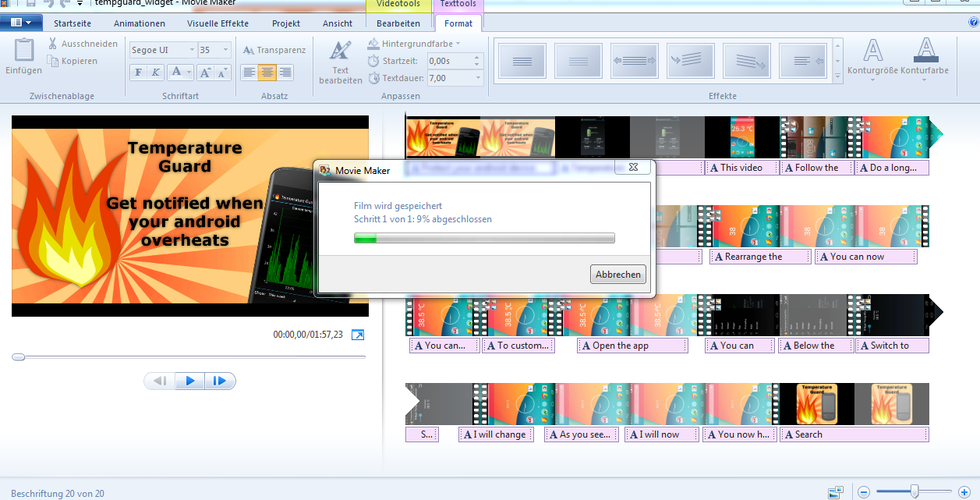Play the preview video
980x500 pixels.
pos(190,381)
